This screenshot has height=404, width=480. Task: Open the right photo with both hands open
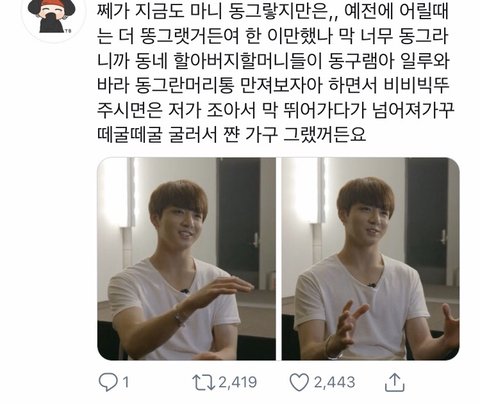[371, 259]
